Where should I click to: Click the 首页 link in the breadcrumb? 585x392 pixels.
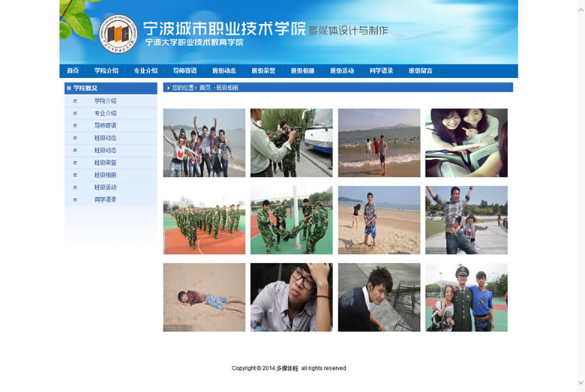205,88
